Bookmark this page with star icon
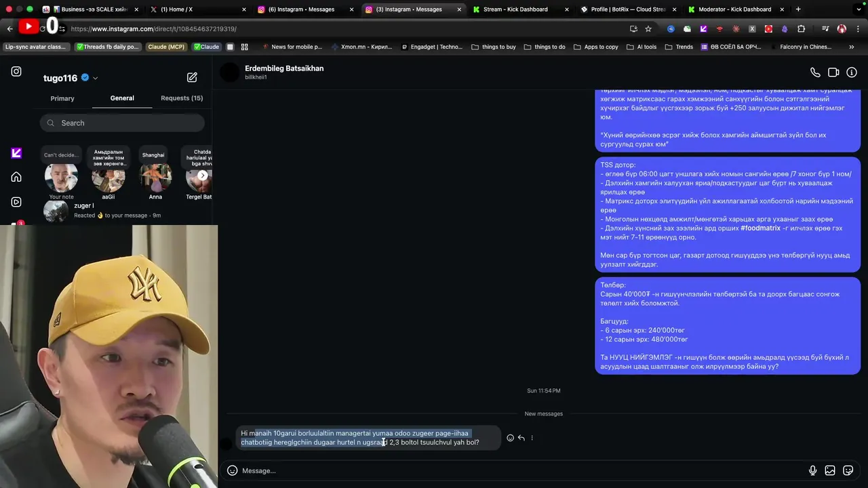Screen dimensions: 868x488 648,29
